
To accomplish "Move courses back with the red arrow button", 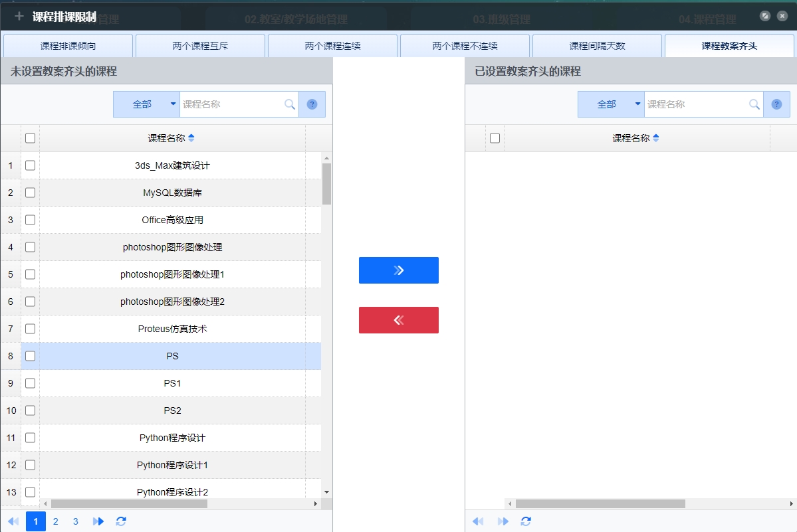I will (x=399, y=320).
